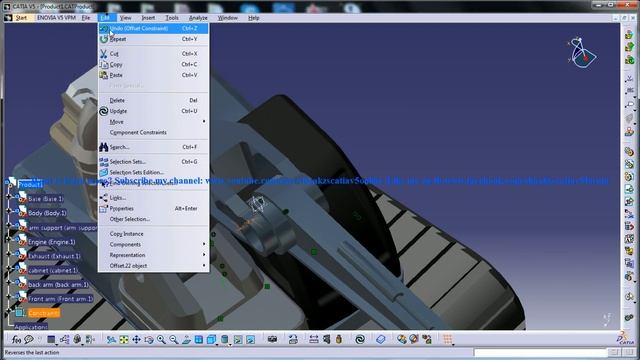Click the compass in the top-right viewport
640x360 pixels.
582,53
